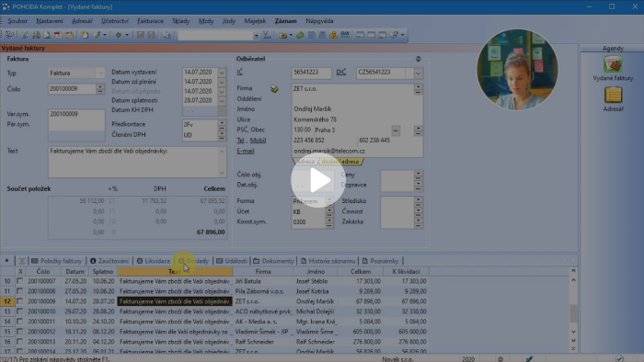Open the Adresář agenda icon
Screen dimensions: 644x362
[x=613, y=99]
